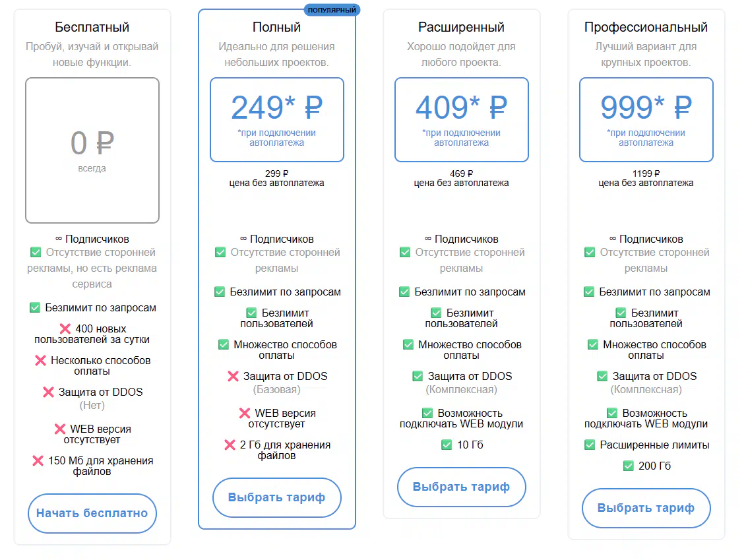Click the 999* ₽ price box
The height and width of the screenshot is (560, 746).
(x=646, y=119)
